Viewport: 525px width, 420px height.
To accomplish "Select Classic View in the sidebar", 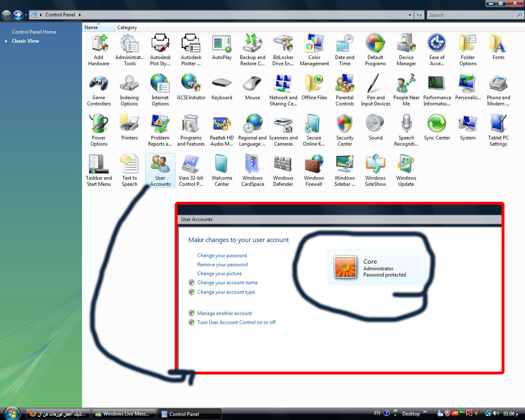I will pos(25,41).
